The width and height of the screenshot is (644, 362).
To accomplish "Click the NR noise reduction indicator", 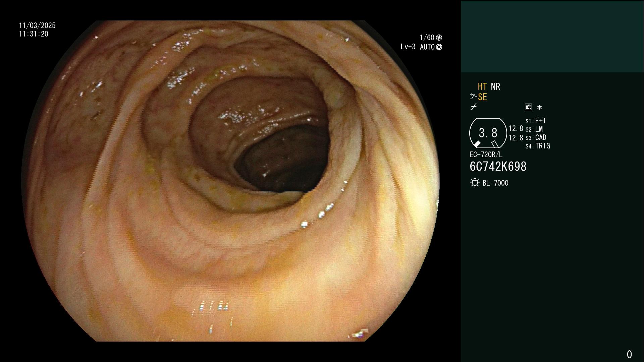I will 495,86.
